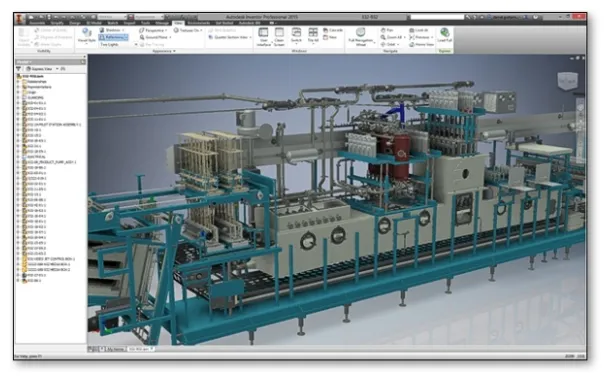Expand the Appearance panel arrow

tap(174, 51)
